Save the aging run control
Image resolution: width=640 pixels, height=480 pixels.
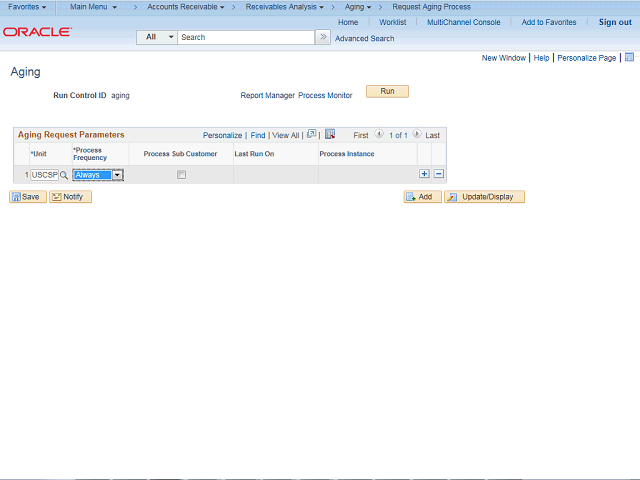pos(28,197)
